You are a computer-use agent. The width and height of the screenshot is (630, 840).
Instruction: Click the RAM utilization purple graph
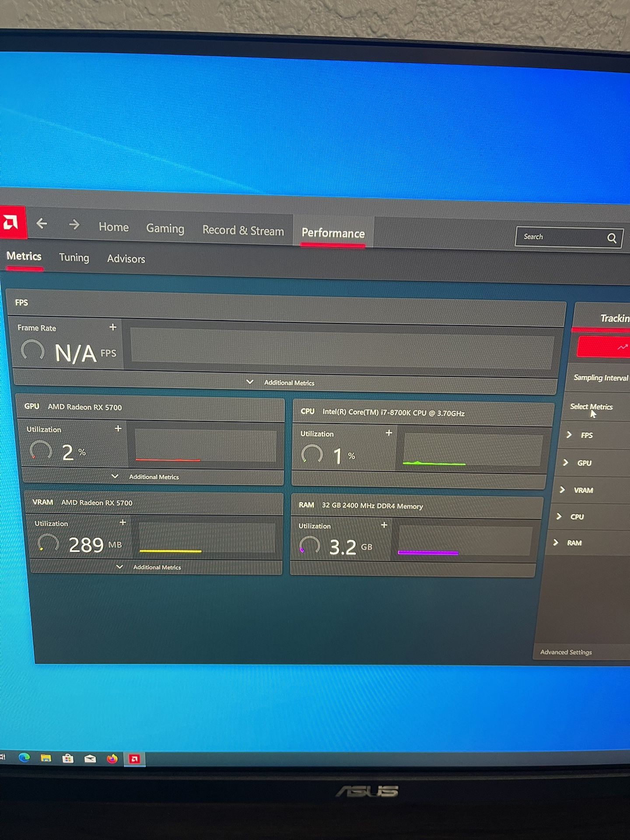coord(465,541)
